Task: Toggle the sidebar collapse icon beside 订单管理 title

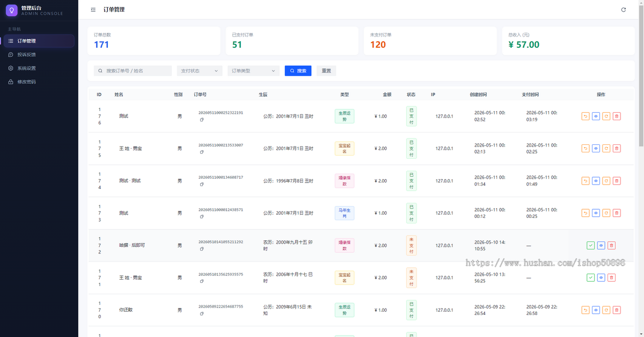Action: [x=93, y=10]
